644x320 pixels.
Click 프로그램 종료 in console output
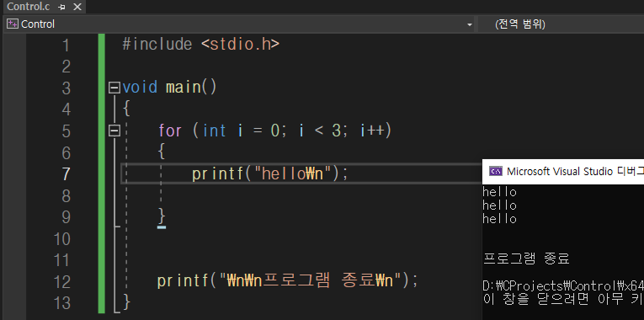coord(527,259)
